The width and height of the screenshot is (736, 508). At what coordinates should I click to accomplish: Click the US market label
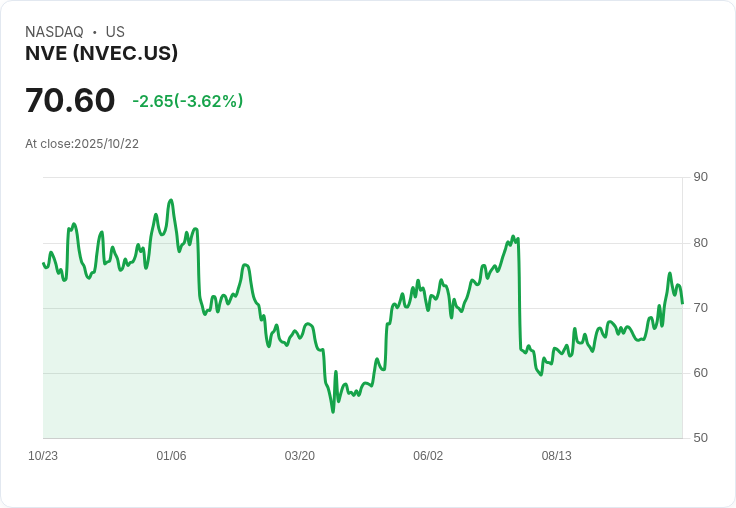[115, 32]
